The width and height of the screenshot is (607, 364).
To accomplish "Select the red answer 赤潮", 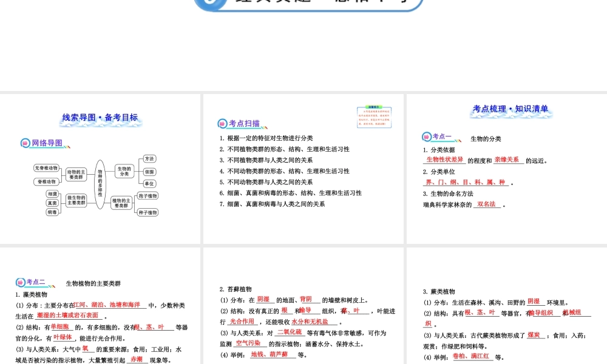I will [x=137, y=359].
